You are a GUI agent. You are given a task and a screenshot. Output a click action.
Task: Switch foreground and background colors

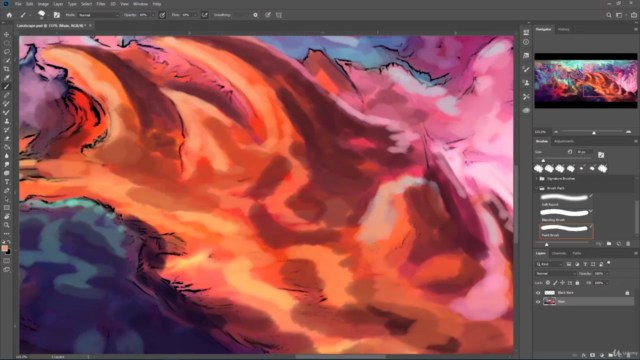coord(9,242)
